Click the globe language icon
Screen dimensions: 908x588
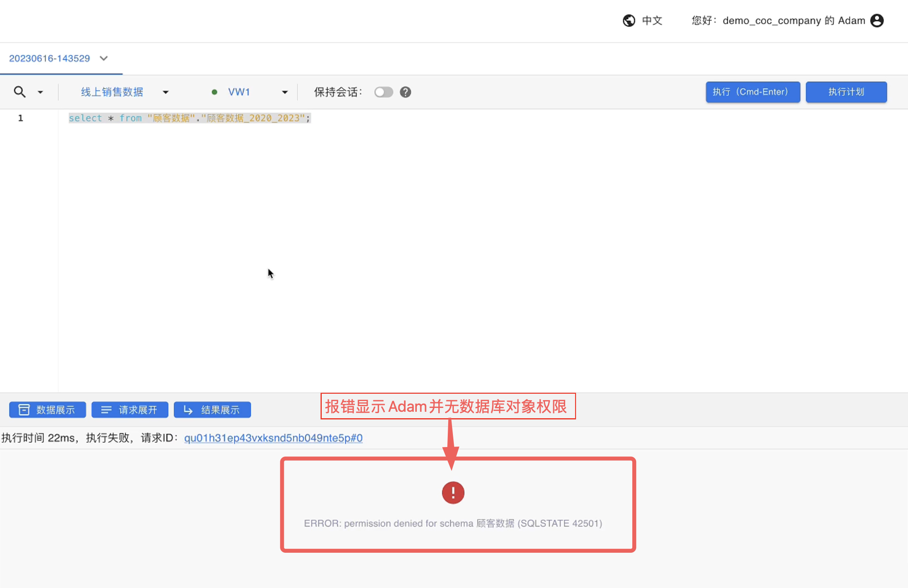629,21
